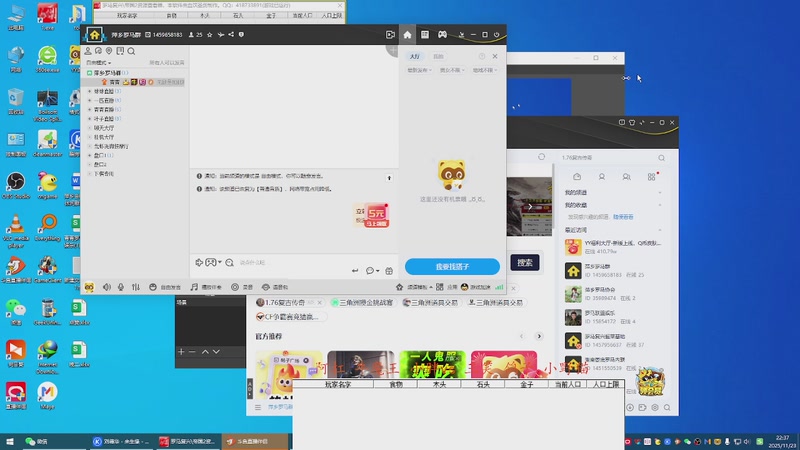Open the green 一人鬼 recommendation thumbnail
Viewport: 800px width, 450px height.
tap(432, 364)
